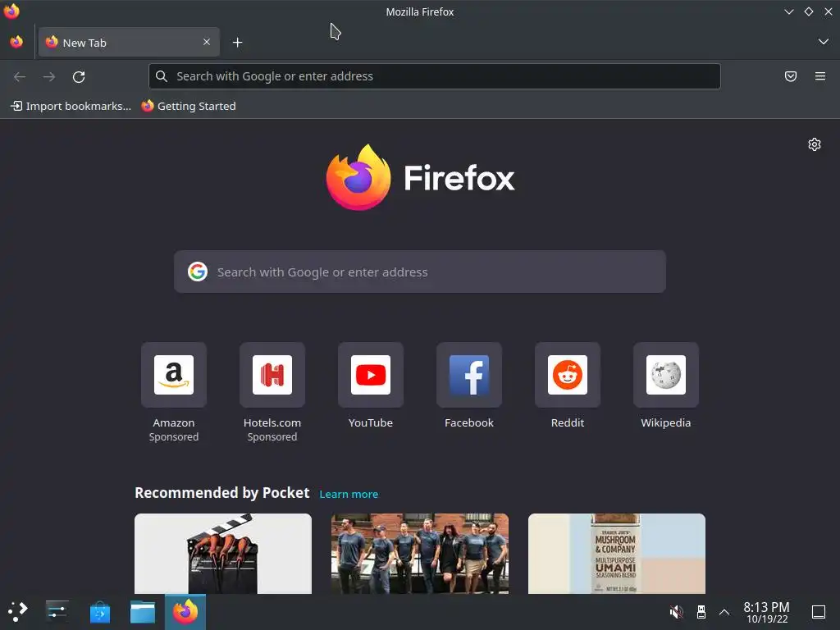This screenshot has width=840, height=630.
Task: Open the clapperboard Pocket story thumbnail
Action: point(223,554)
